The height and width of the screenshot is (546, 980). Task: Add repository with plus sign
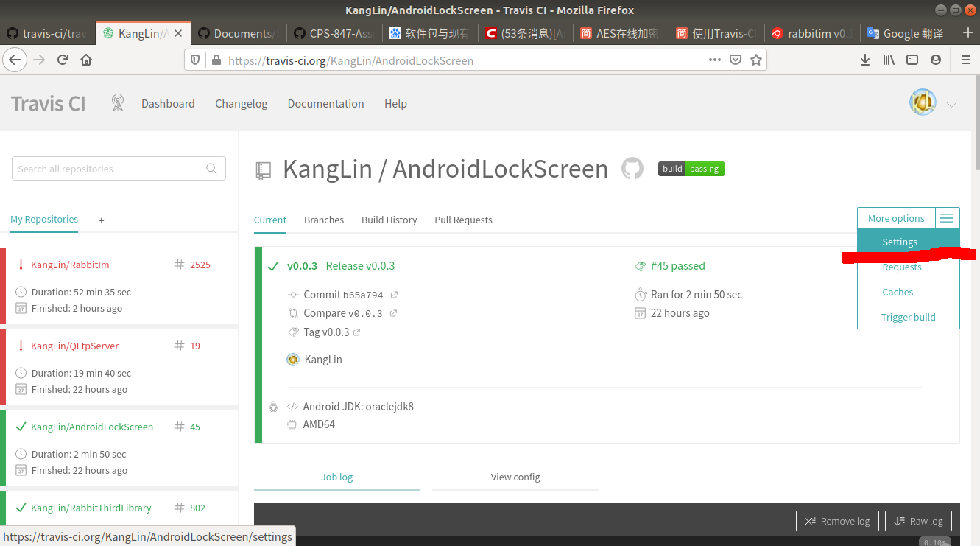(102, 220)
